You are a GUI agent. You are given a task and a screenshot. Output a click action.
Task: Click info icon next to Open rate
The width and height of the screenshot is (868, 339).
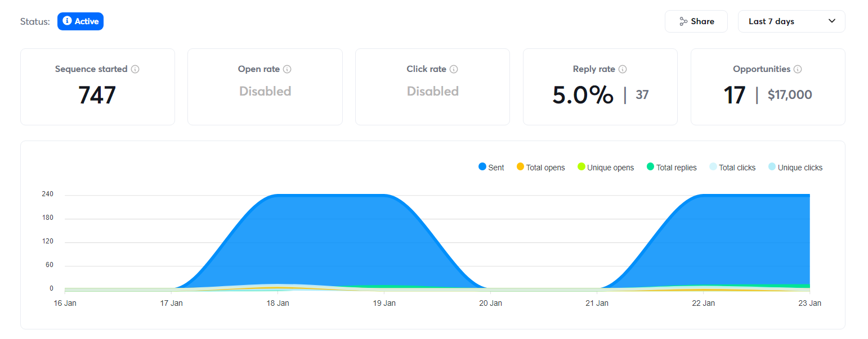coord(287,69)
